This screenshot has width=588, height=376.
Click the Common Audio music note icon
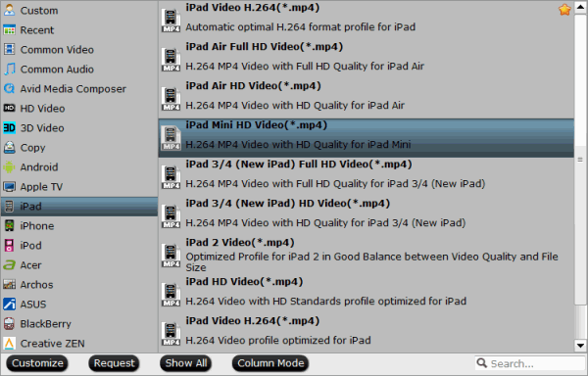pos(9,69)
